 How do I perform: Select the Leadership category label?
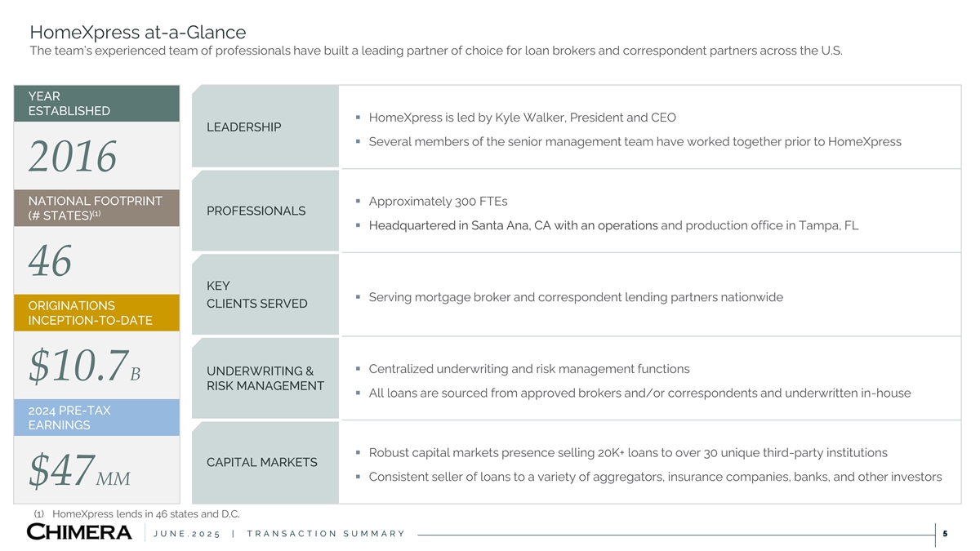click(243, 127)
